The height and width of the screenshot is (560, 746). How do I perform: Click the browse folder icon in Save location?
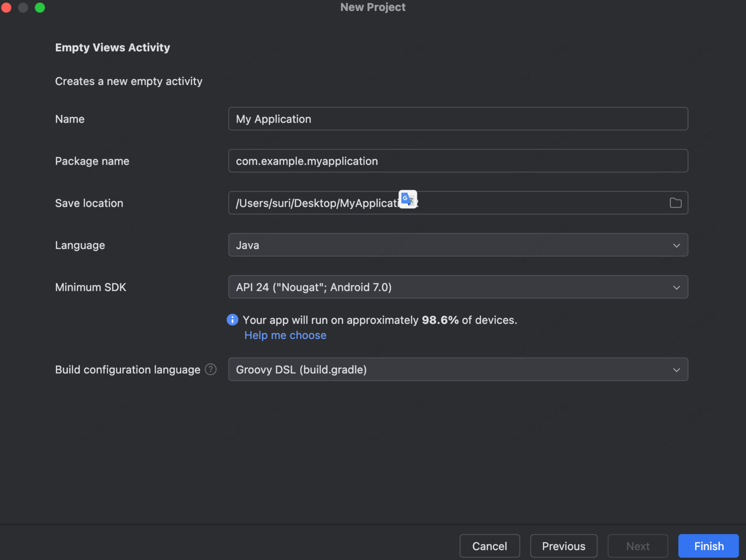click(675, 203)
